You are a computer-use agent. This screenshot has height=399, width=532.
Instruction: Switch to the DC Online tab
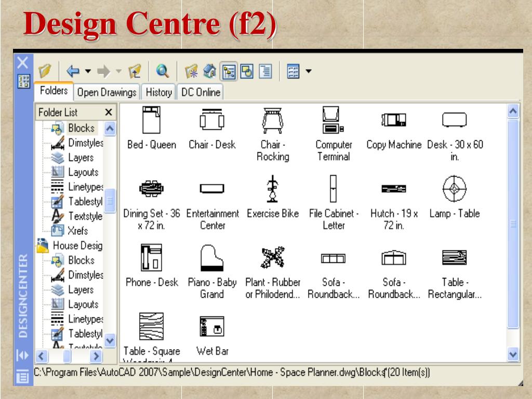201,92
